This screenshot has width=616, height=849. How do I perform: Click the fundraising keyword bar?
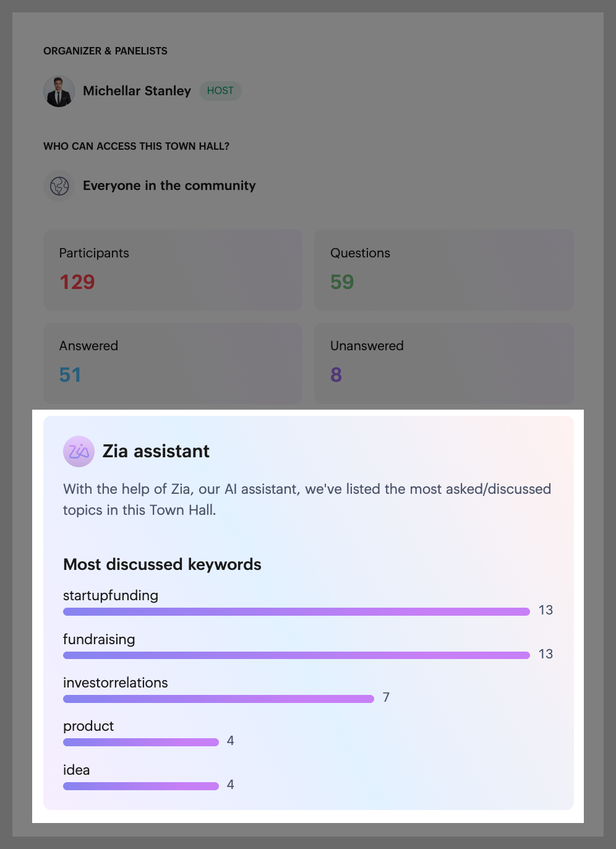click(296, 655)
